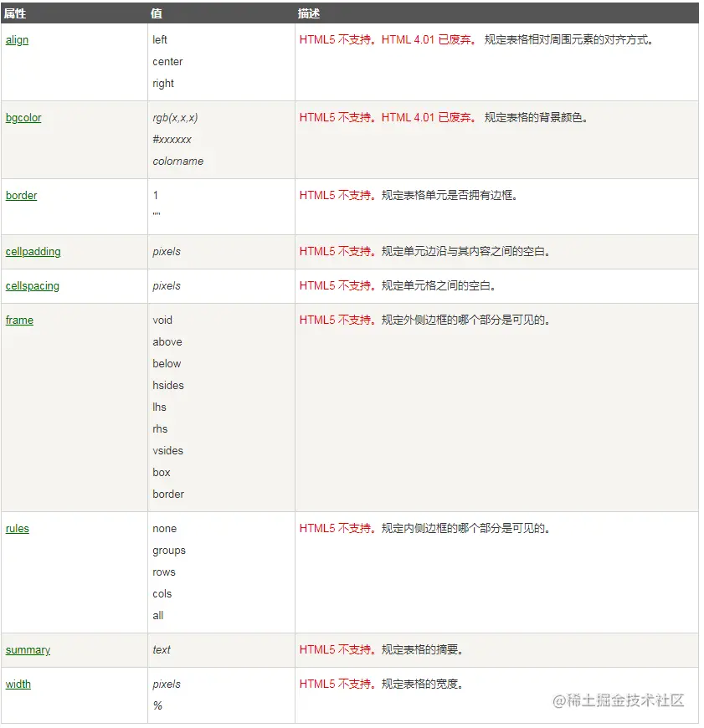The height and width of the screenshot is (728, 704).
Task: Click red 'HTML5 不支持' in the border row
Action: 336,196
